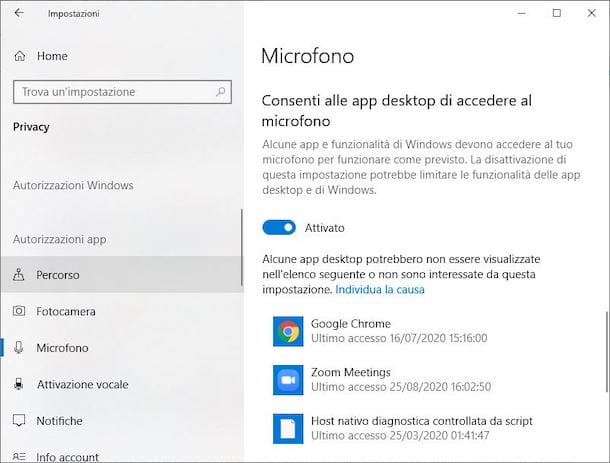Select the Fotocamera camera icon

click(x=19, y=311)
